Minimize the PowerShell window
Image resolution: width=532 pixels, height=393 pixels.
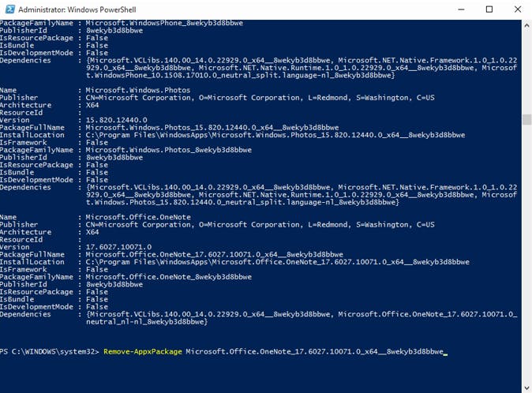461,9
